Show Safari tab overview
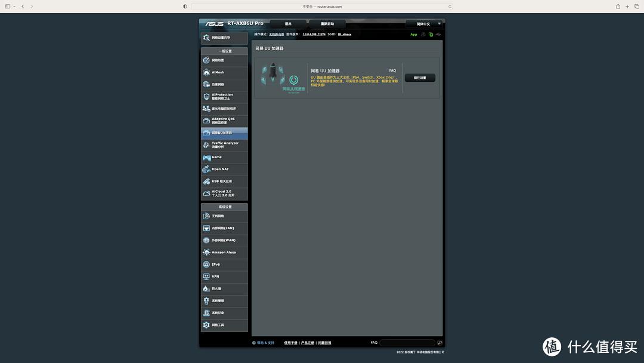The image size is (644, 363). [637, 7]
